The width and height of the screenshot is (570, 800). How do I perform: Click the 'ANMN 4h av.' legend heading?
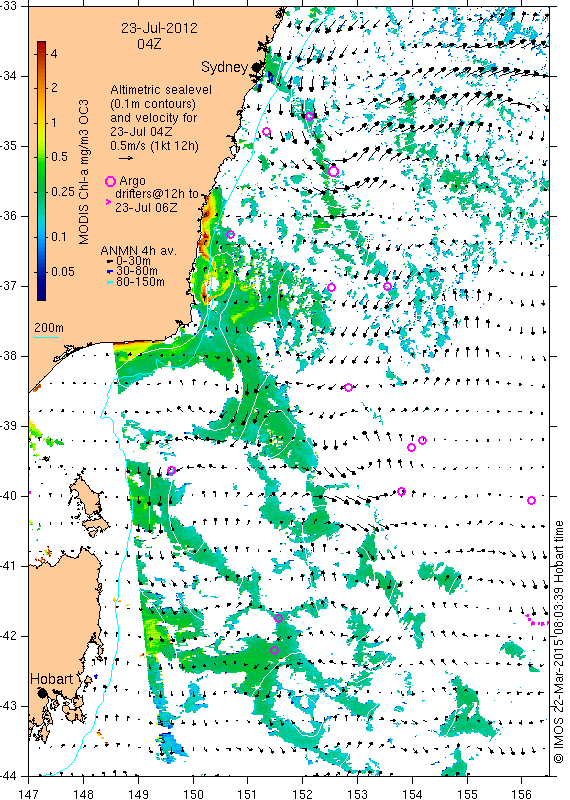tap(138, 251)
